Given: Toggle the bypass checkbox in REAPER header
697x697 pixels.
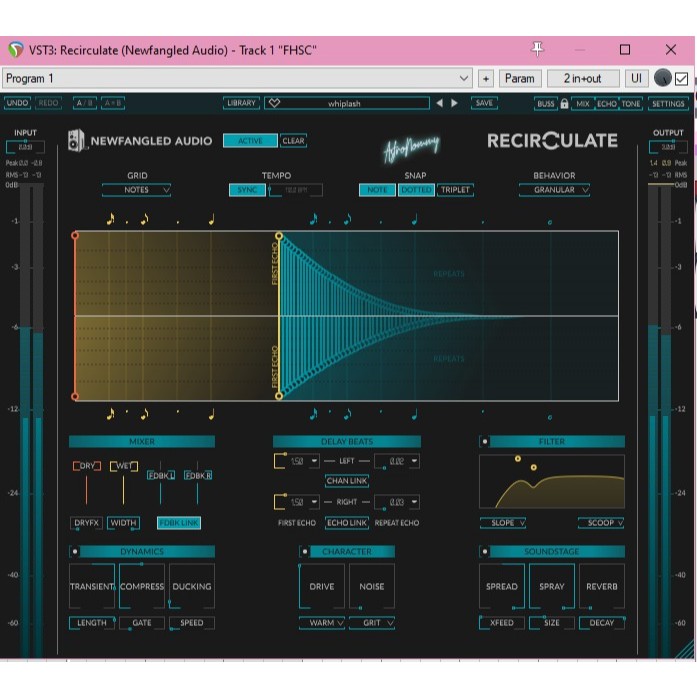Looking at the screenshot, I should (x=681, y=79).
